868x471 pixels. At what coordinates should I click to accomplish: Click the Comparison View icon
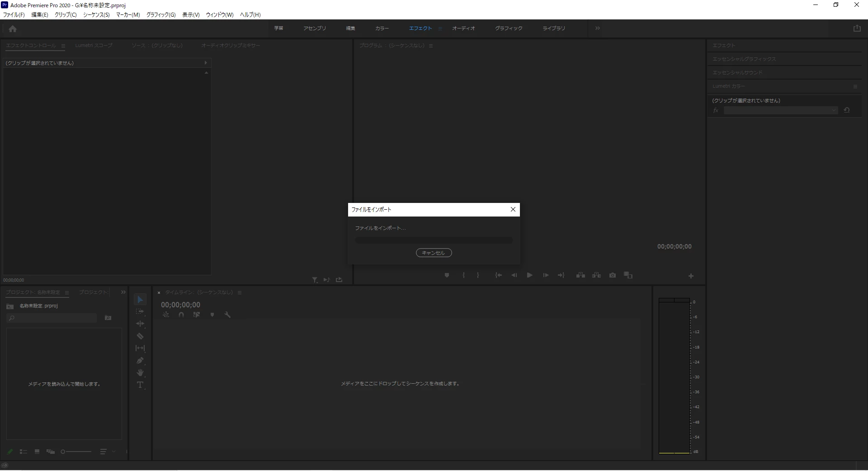click(x=628, y=275)
